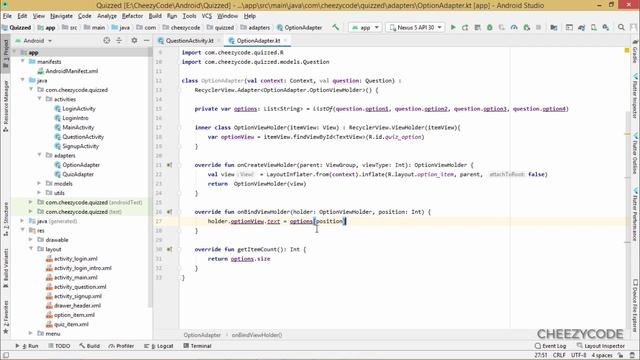The height and width of the screenshot is (360, 640).
Task: Open the File menu
Action: [7, 16]
